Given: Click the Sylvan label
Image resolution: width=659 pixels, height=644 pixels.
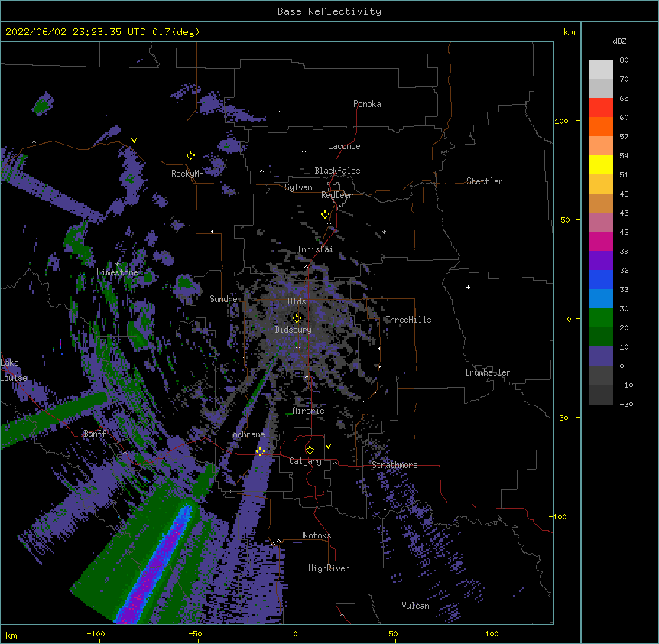Looking at the screenshot, I should 298,187.
